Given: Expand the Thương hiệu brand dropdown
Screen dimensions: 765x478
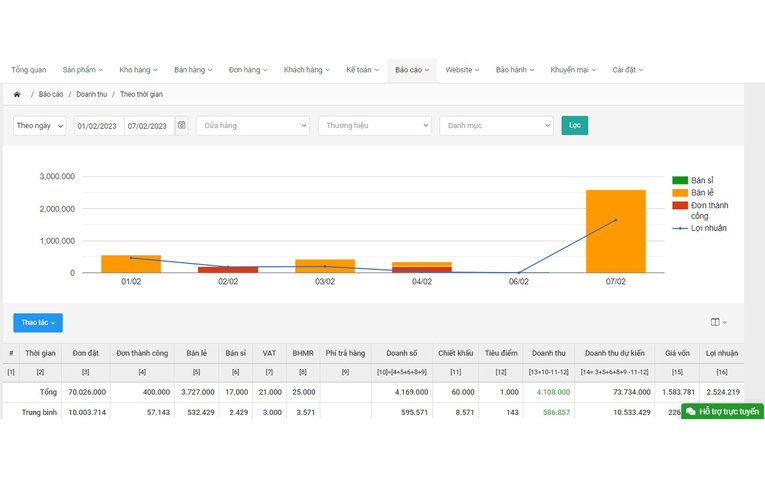Looking at the screenshot, I should [x=375, y=126].
